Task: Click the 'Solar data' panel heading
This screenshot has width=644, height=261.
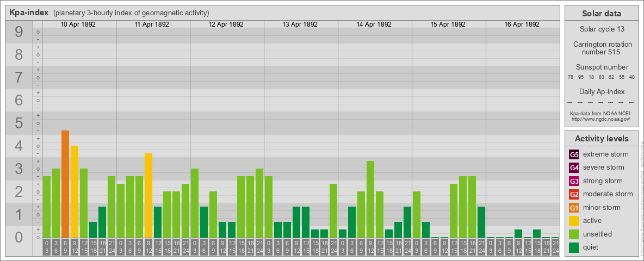Action: [x=602, y=14]
